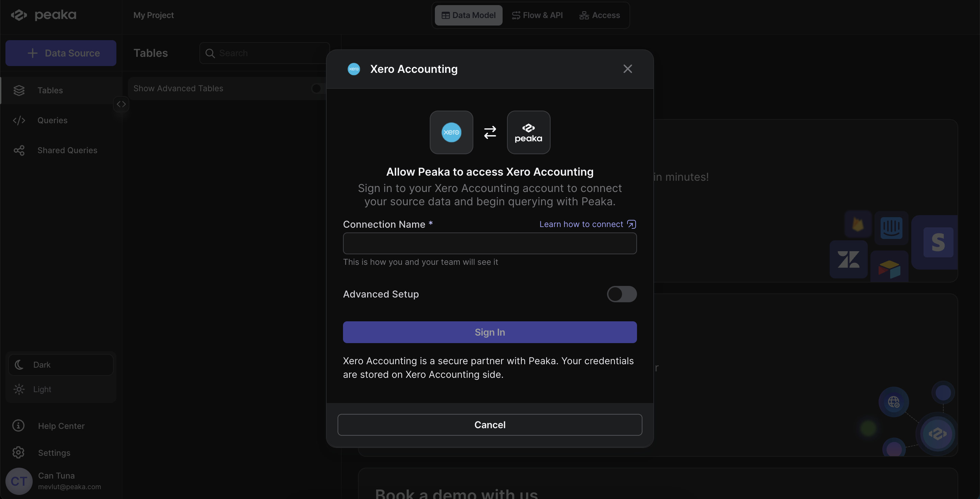The width and height of the screenshot is (980, 499).
Task: Open Queries in the sidebar
Action: 61,120
